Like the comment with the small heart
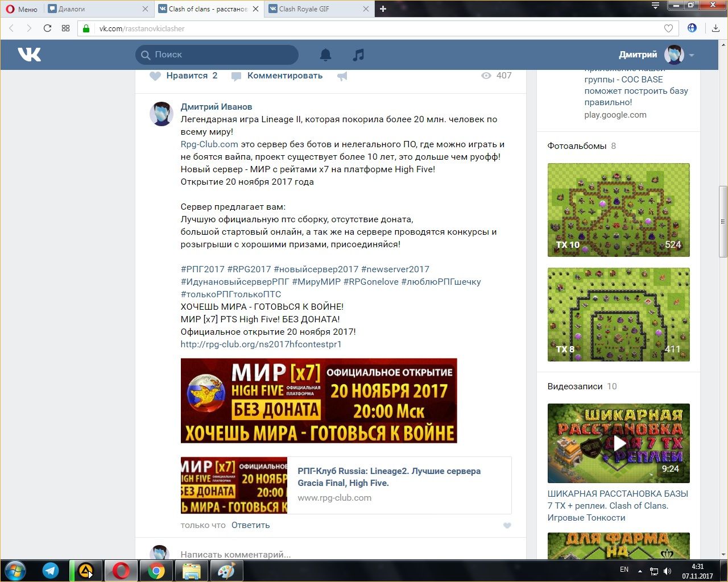728x582 pixels. 507,526
